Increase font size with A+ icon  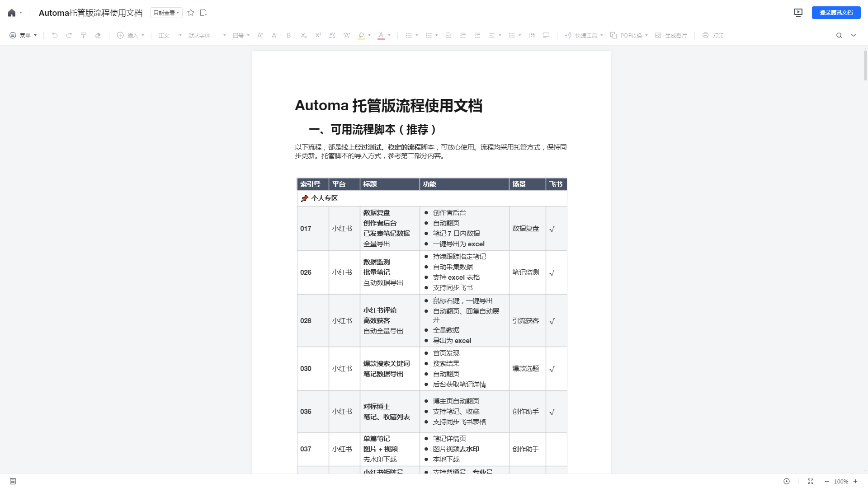(x=260, y=35)
